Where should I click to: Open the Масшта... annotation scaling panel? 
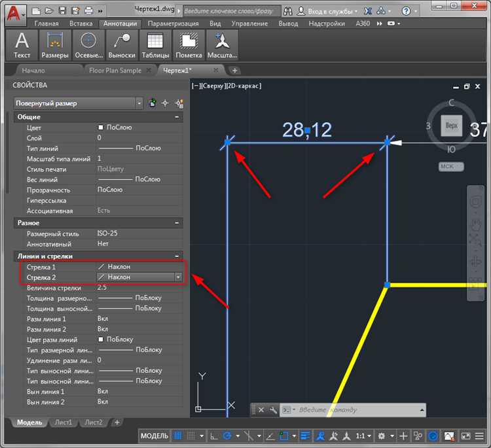point(222,45)
